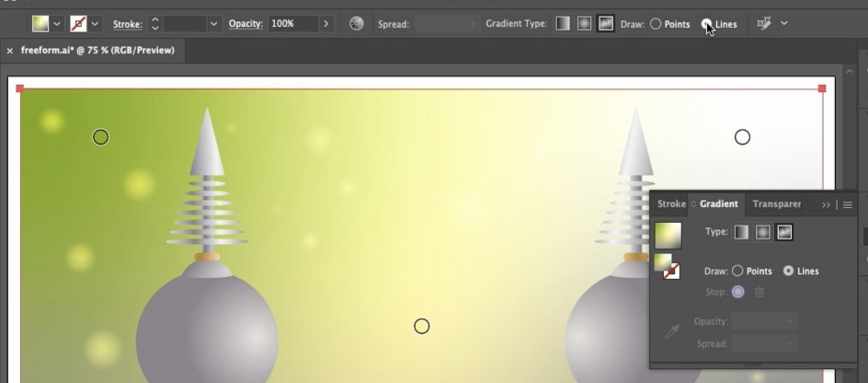Image resolution: width=868 pixels, height=383 pixels.
Task: Click the stroke color swatch in control bar
Action: (78, 23)
